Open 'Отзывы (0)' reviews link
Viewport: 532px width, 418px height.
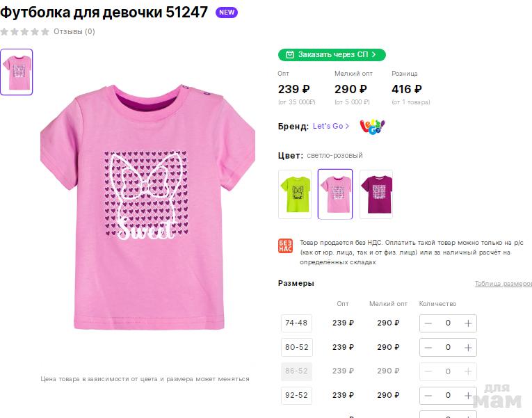pyautogui.click(x=74, y=31)
